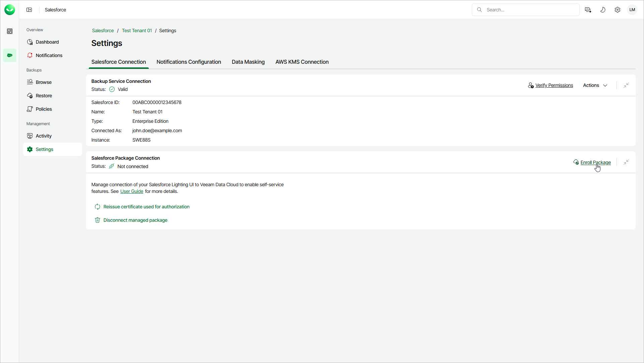Click the Reissue certificate refresh icon
Screen dimensions: 644x363
pos(98,207)
